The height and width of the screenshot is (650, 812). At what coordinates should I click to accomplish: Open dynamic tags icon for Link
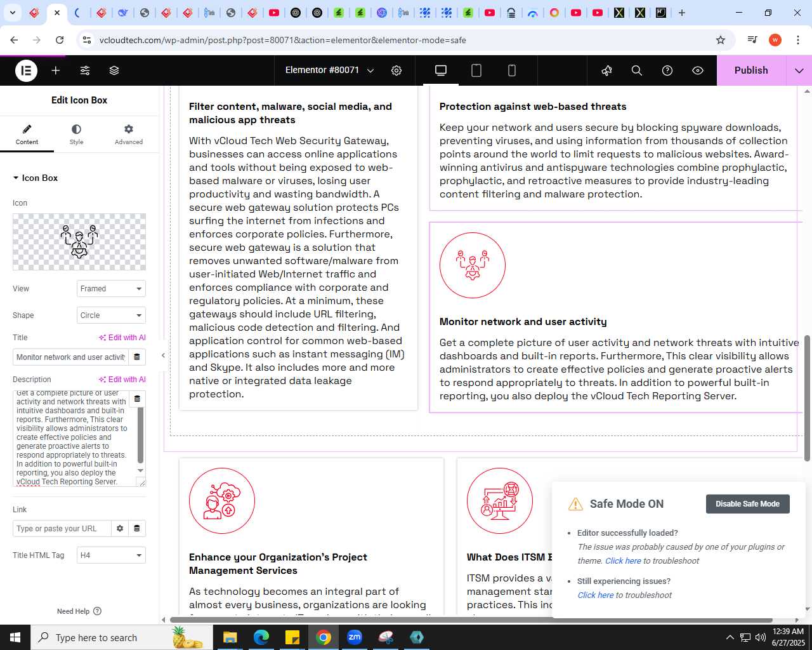pos(137,529)
